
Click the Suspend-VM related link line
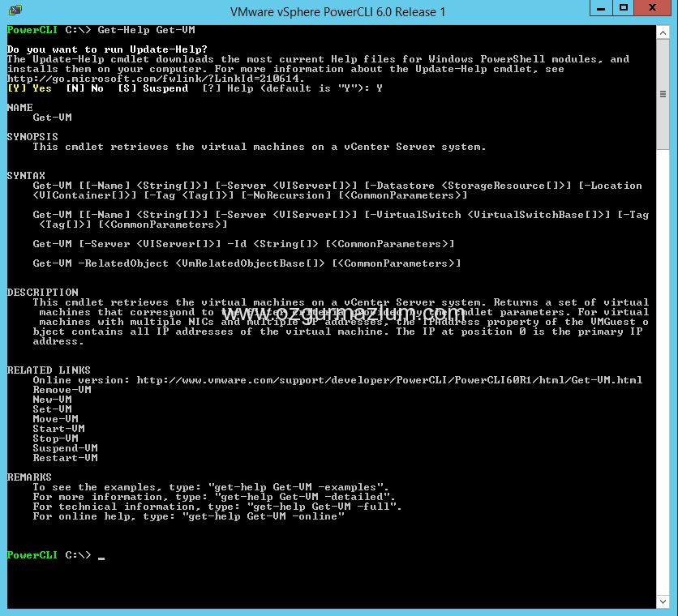(x=66, y=448)
